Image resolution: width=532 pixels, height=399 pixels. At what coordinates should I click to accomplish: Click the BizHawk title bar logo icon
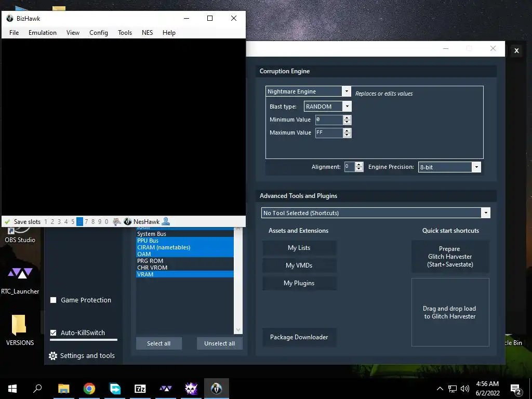(x=9, y=18)
